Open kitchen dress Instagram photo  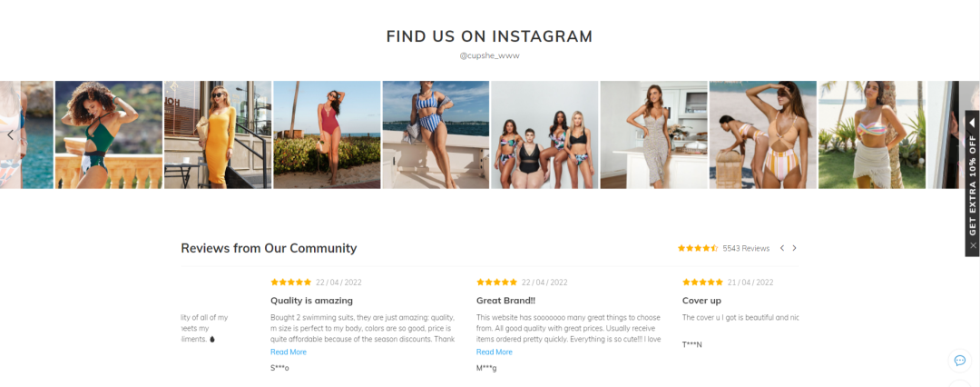[653, 134]
